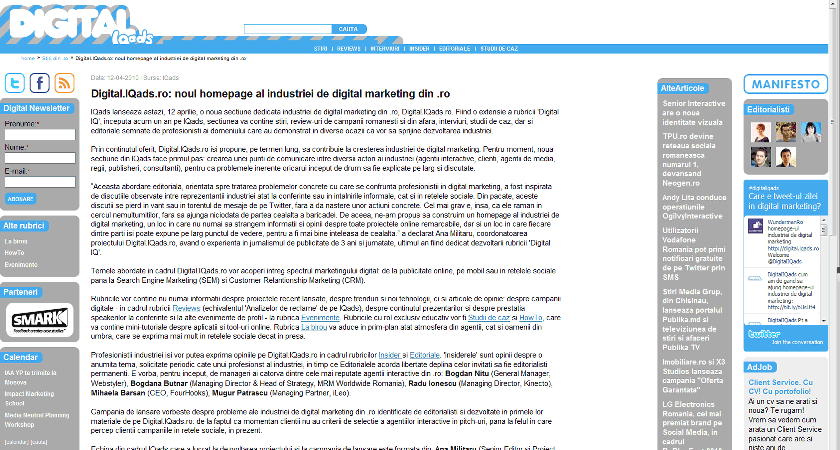Open 'Impact Marketing School' calendar event
The height and width of the screenshot is (450, 840).
pos(29,399)
